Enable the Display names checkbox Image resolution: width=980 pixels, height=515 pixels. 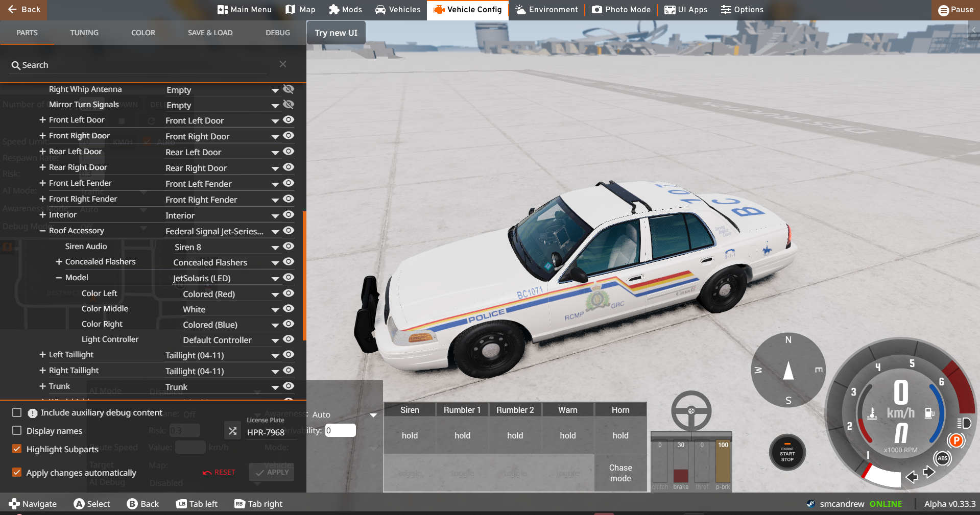pos(17,430)
